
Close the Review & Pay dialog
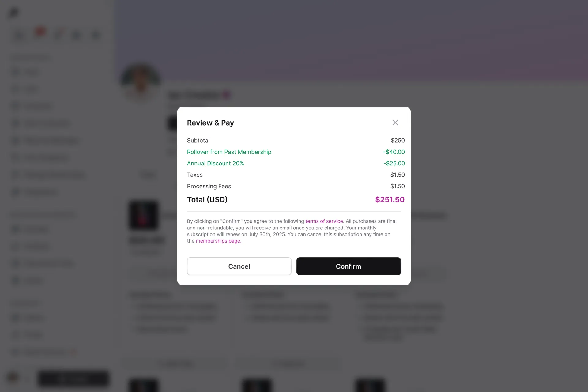(395, 123)
